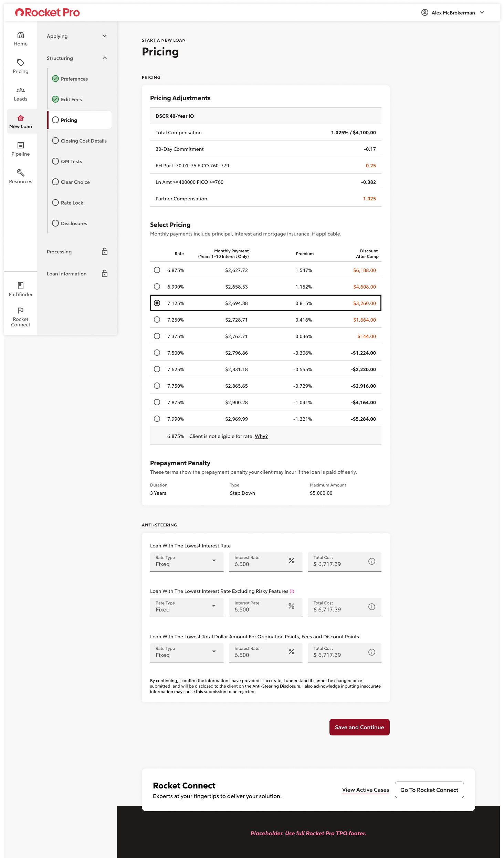Image resolution: width=504 pixels, height=858 pixels.
Task: Click Go To Rocket Connect button
Action: click(x=429, y=790)
